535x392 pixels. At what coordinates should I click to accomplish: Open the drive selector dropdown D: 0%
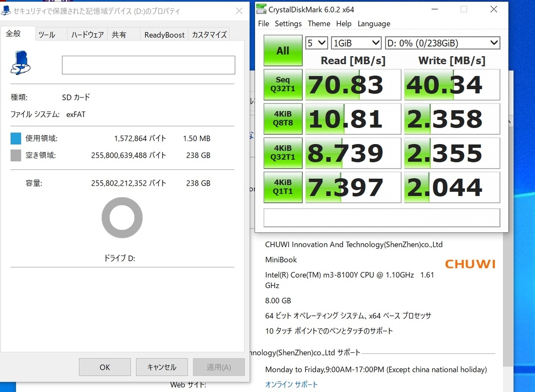(442, 43)
